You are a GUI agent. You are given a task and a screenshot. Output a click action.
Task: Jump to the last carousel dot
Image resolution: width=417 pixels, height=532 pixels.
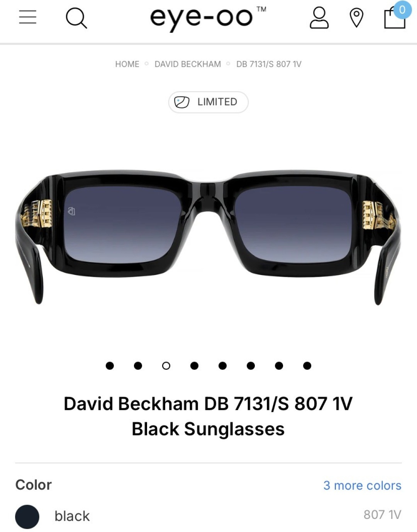coord(307,365)
